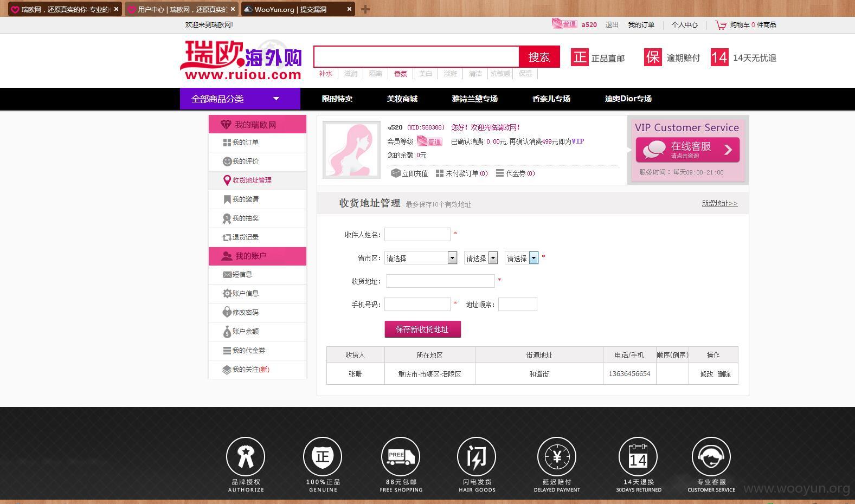
Task: Click the box icon for 立即充值
Action: (x=396, y=173)
